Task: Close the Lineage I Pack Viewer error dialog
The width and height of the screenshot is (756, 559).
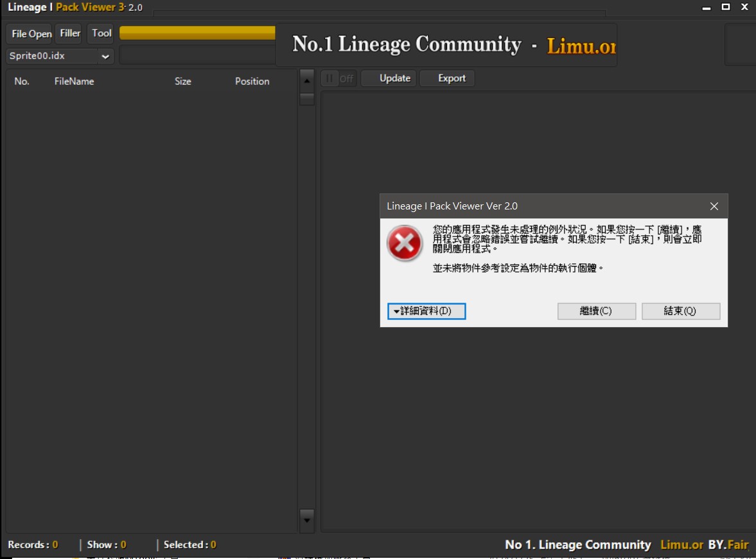Action: (714, 206)
